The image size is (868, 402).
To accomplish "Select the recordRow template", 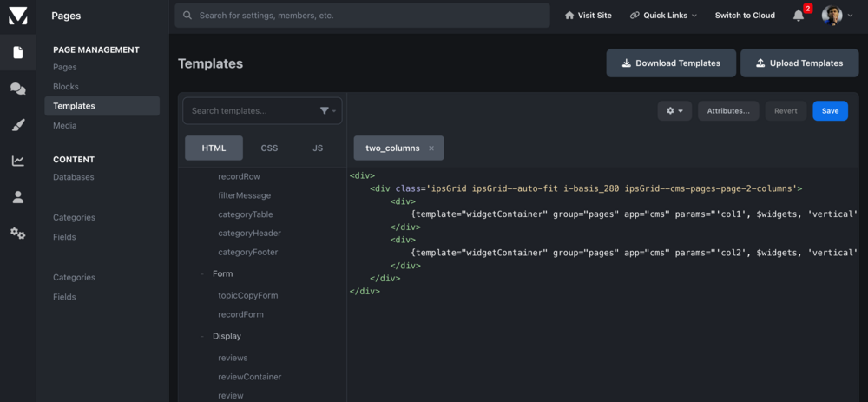I will (240, 176).
